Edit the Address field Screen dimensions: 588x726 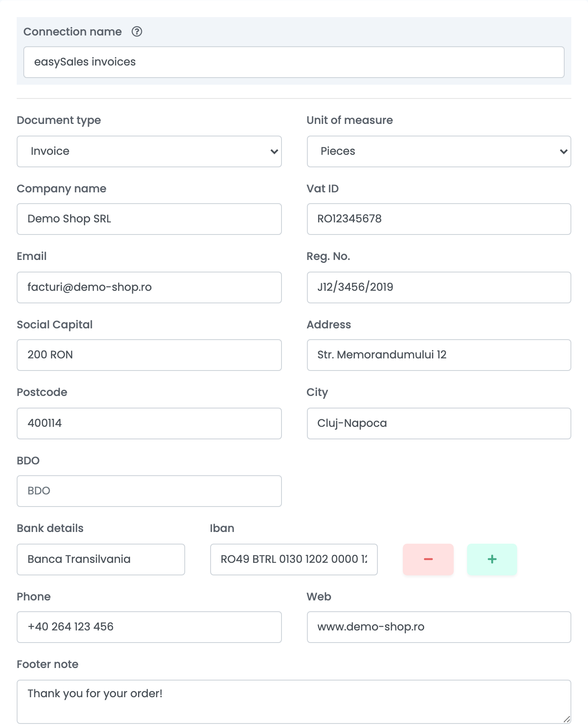[x=439, y=355]
